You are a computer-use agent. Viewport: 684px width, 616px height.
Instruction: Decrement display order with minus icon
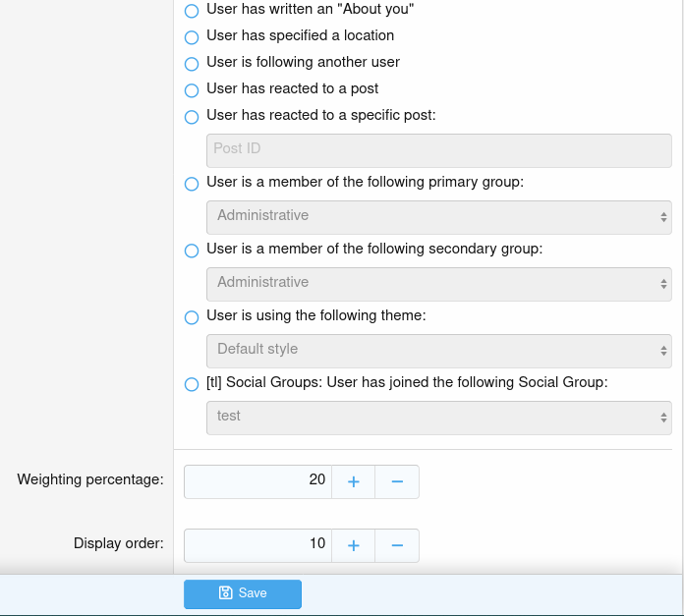[x=397, y=545]
